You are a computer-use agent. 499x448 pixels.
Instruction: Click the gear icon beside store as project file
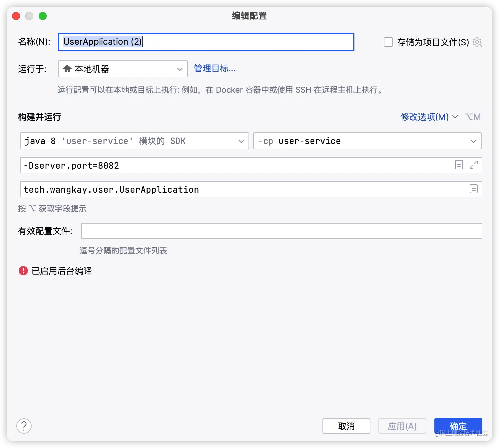tap(477, 42)
